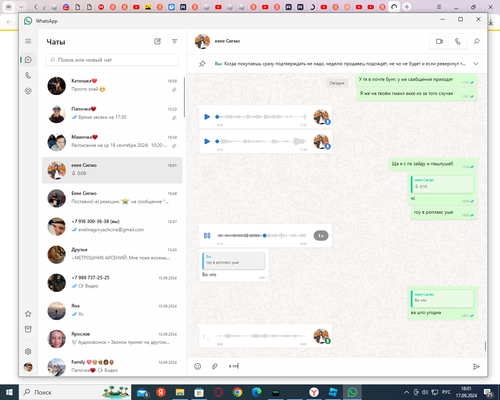The width and height of the screenshot is (500, 400).
Task: Open chat filter icon
Action: click(x=174, y=41)
